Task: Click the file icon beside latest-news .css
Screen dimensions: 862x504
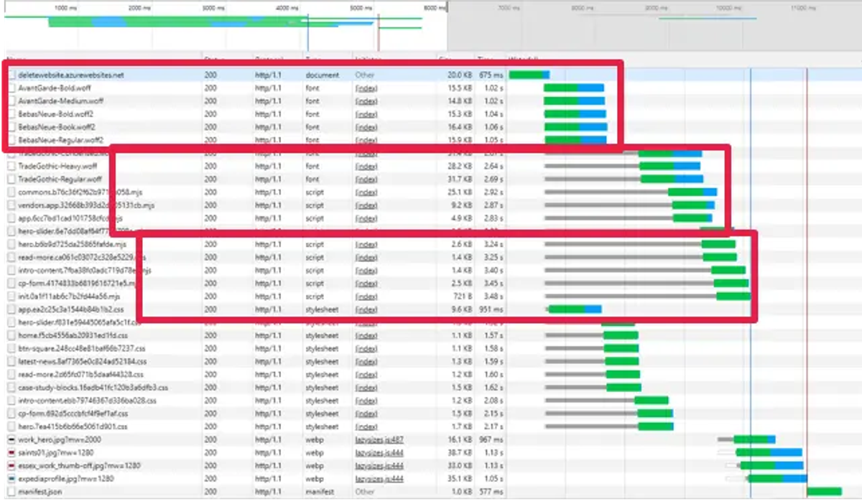Action: (11, 361)
